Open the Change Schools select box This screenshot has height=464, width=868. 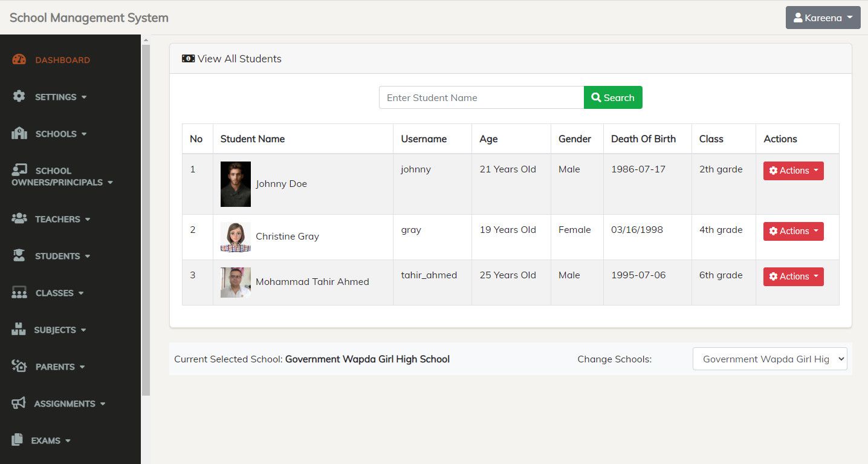click(x=769, y=359)
